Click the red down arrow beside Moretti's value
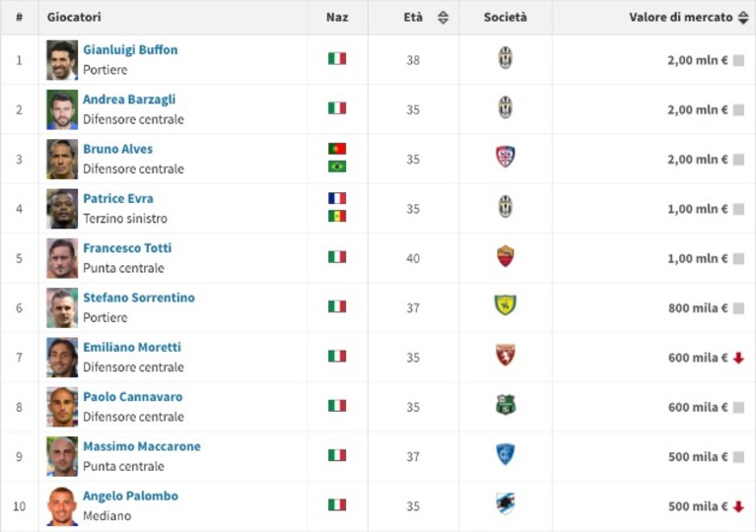 pyautogui.click(x=738, y=358)
